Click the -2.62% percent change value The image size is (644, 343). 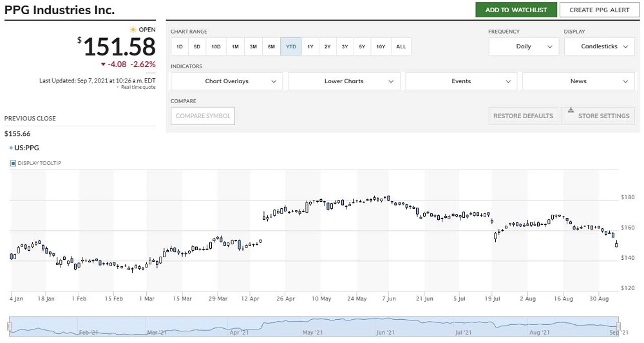(143, 64)
